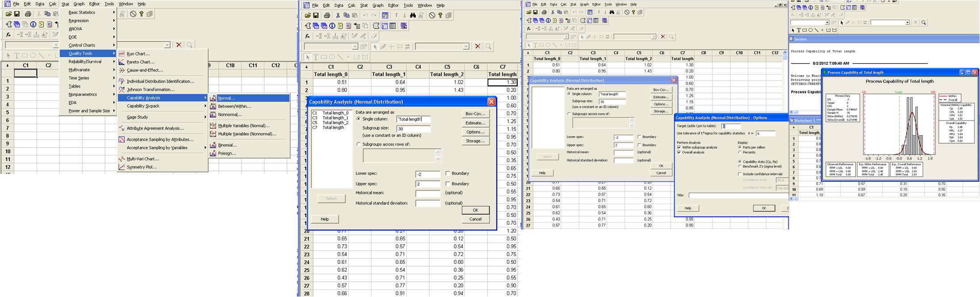Click the Normal capability analysis icon
The width and height of the screenshot is (980, 297).
213,98
